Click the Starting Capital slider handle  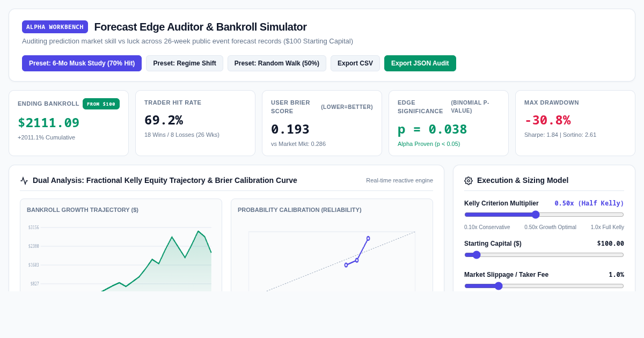click(x=477, y=255)
